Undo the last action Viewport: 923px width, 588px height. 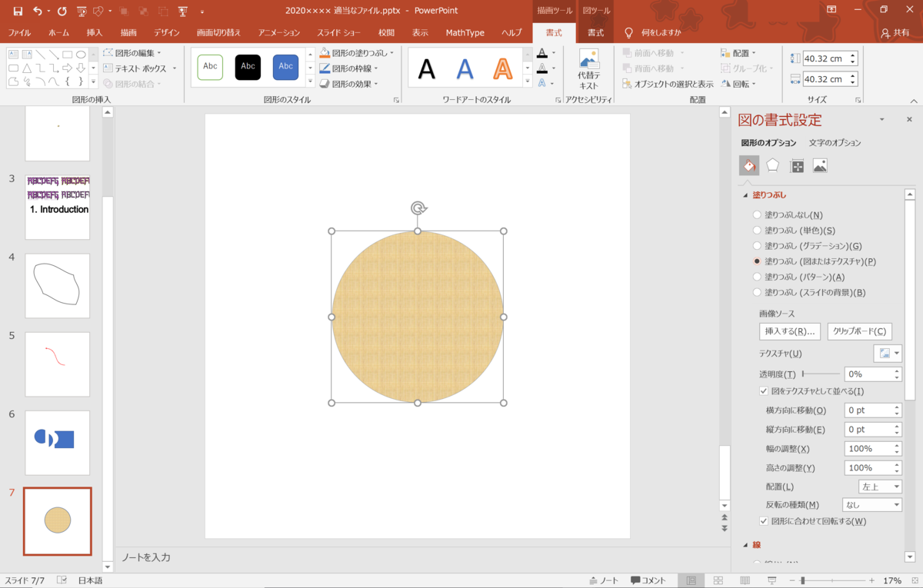(38, 12)
